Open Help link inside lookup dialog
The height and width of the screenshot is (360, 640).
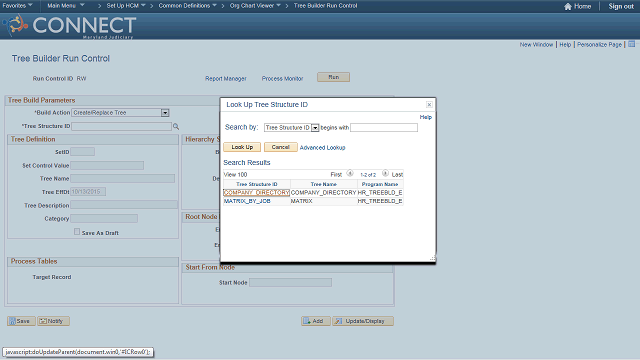point(425,117)
